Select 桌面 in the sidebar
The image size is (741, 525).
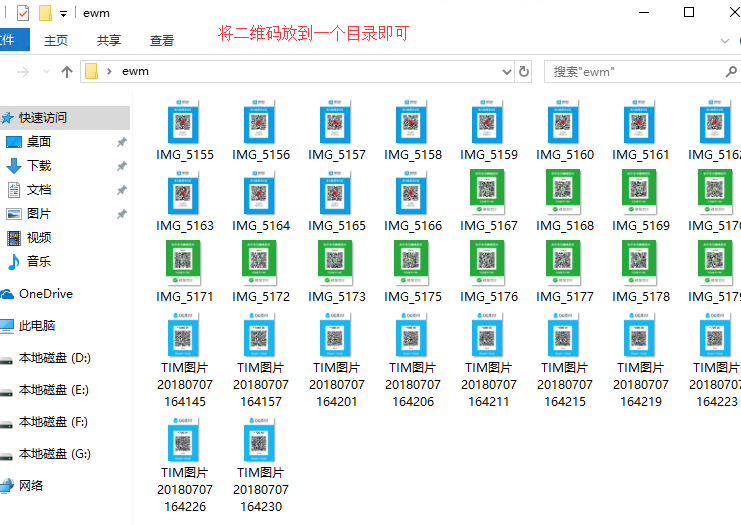click(x=39, y=142)
